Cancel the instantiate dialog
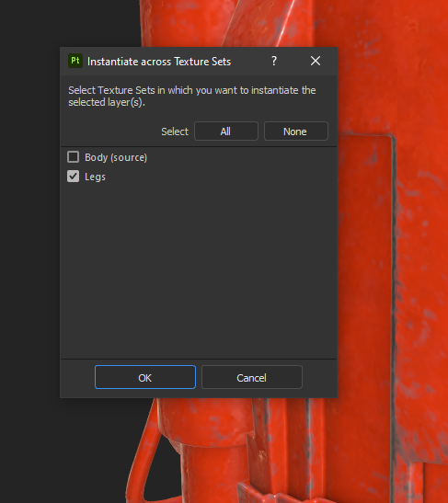The width and height of the screenshot is (448, 503). pyautogui.click(x=252, y=377)
